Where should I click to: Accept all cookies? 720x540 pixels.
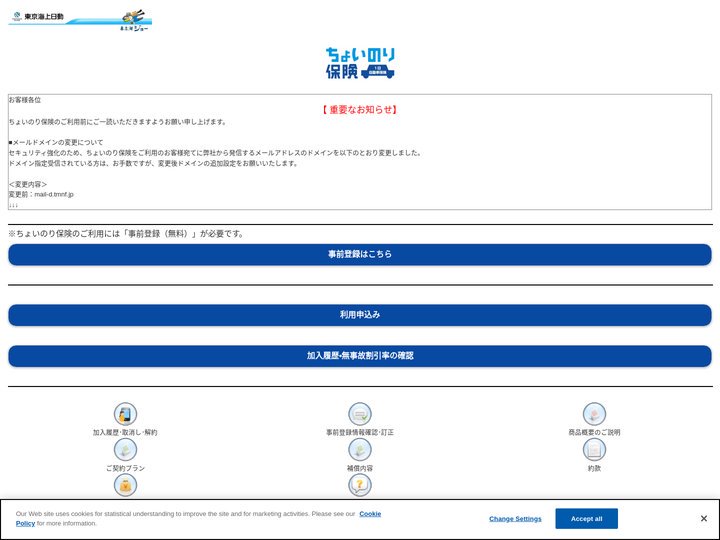pyautogui.click(x=586, y=518)
